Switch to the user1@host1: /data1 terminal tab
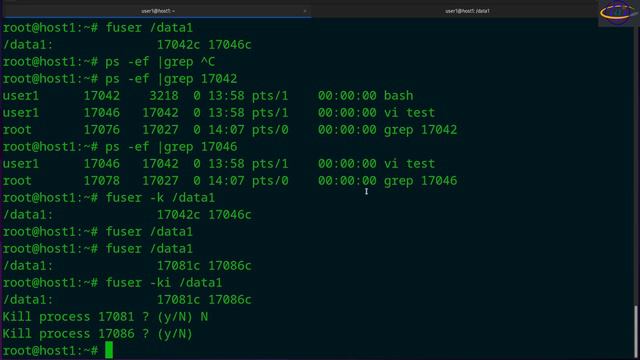640x360 pixels. (467, 11)
